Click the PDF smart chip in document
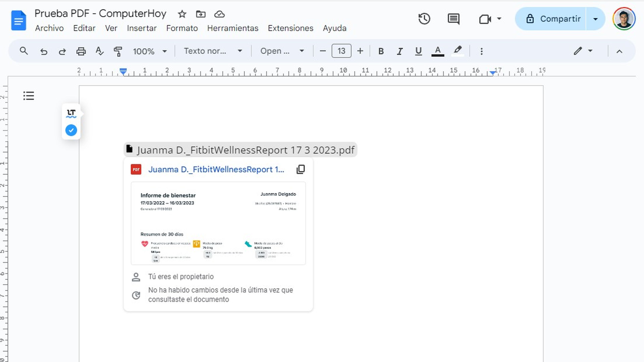Image resolution: width=644 pixels, height=362 pixels. (240, 150)
